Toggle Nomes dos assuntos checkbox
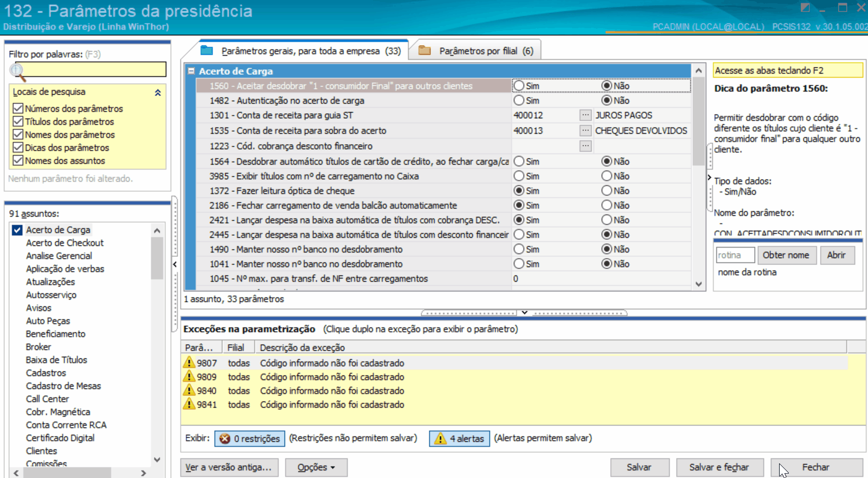 [x=18, y=160]
